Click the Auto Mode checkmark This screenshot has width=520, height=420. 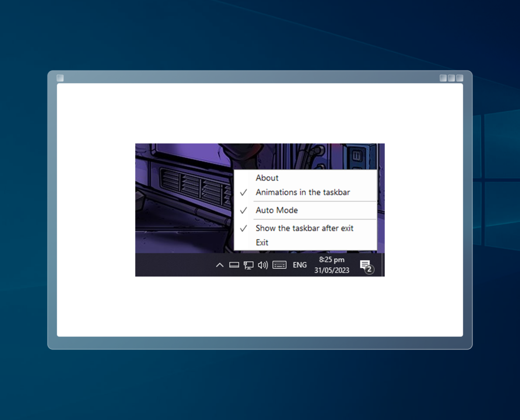coord(243,210)
